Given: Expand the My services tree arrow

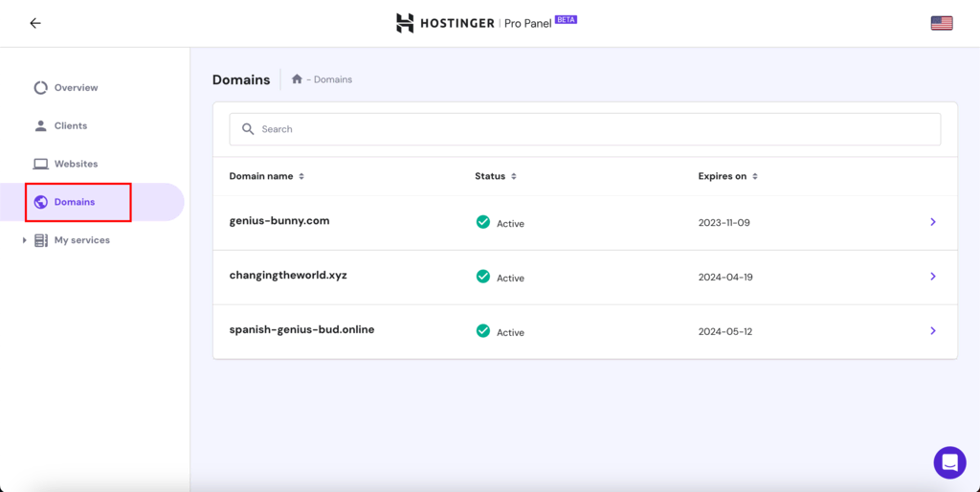Looking at the screenshot, I should tap(25, 240).
